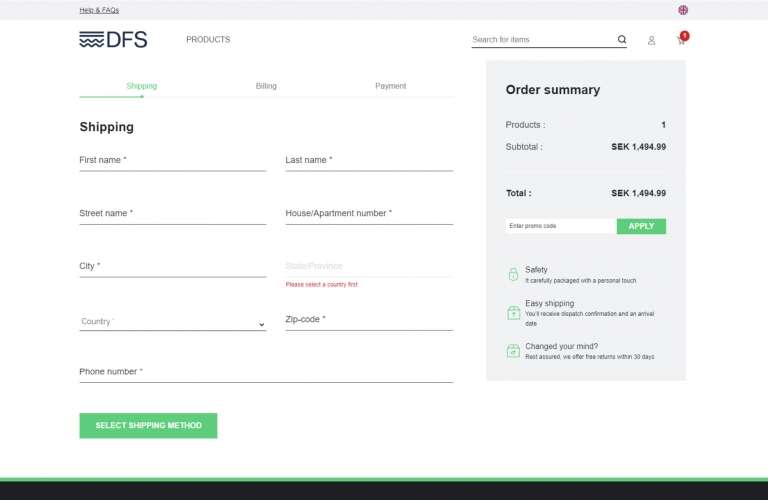Open the Help & FAQs link
Viewport: 768px width, 500px height.
(99, 10)
